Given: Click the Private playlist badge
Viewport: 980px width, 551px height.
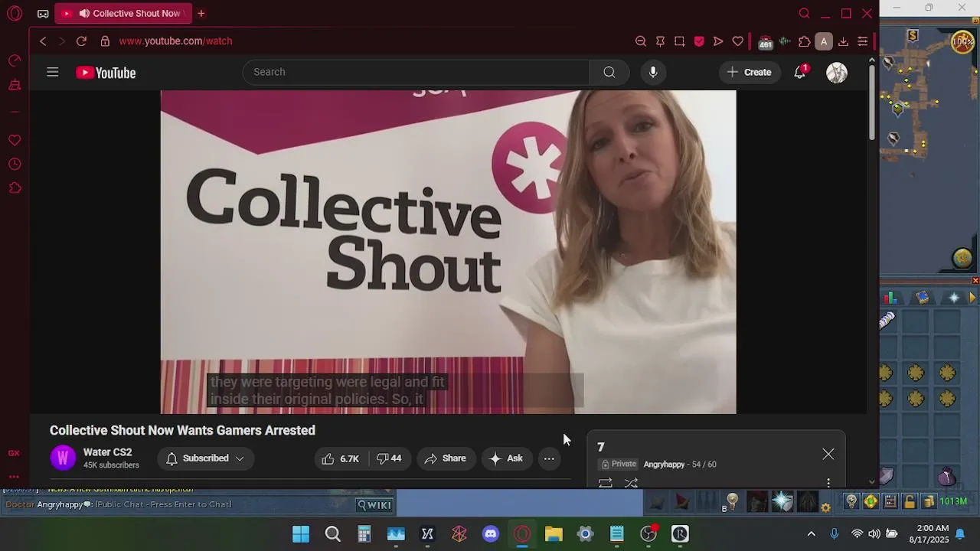Looking at the screenshot, I should pyautogui.click(x=619, y=465).
